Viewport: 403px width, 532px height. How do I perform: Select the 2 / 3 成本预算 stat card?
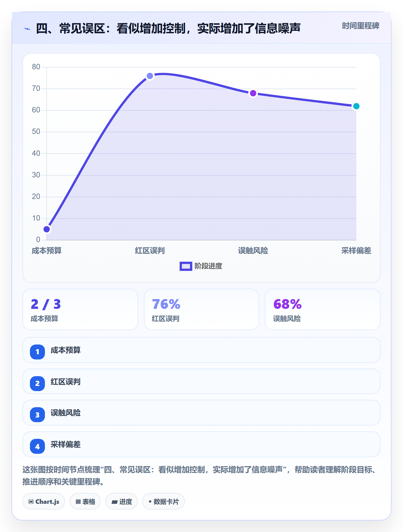tap(80, 309)
